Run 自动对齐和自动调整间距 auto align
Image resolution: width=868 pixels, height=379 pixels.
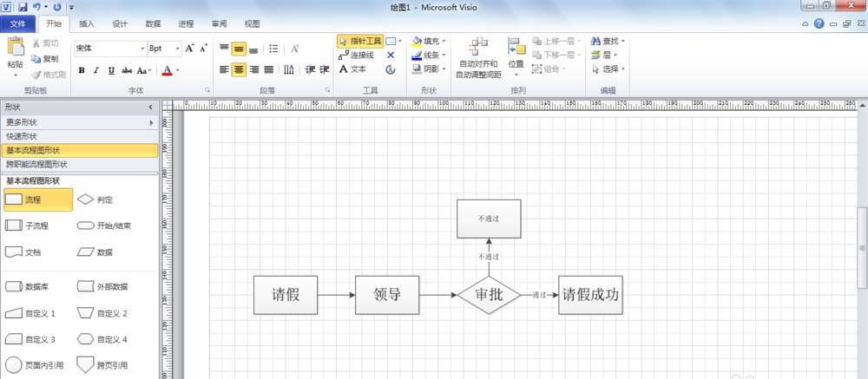pos(479,58)
